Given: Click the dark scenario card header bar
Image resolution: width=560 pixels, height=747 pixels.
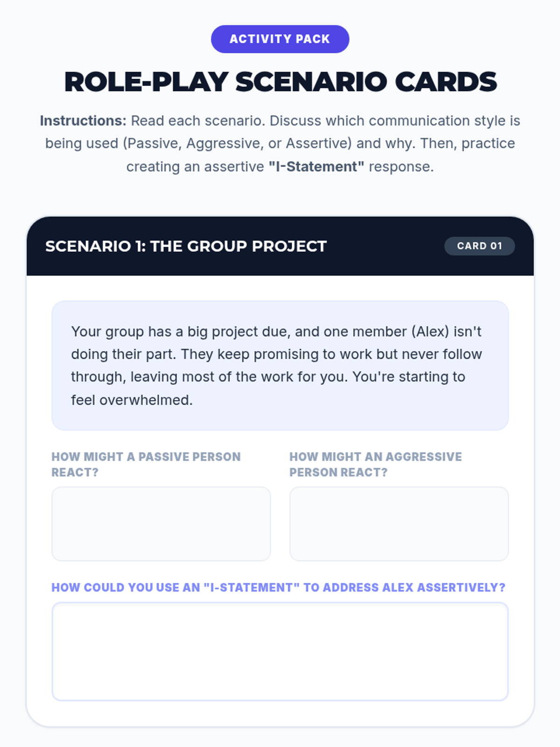Looking at the screenshot, I should 280,246.
